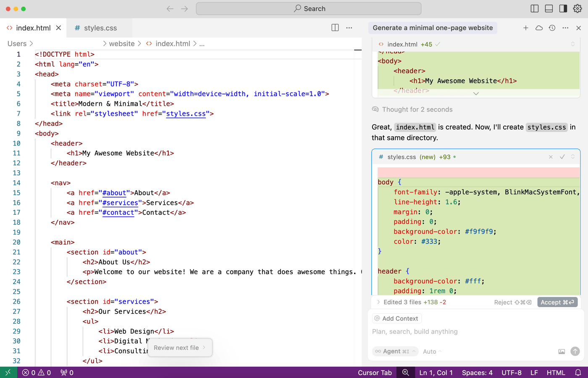Click the Search command bar
Viewport: 588px width, 378px height.
(x=309, y=8)
